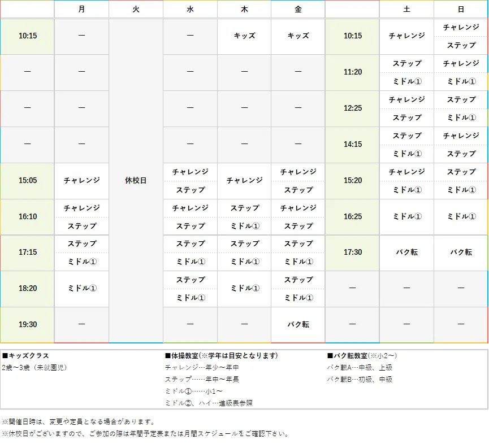Image resolution: width=489 pixels, height=448 pixels.
Task: Select the 月 column header
Action: point(81,9)
